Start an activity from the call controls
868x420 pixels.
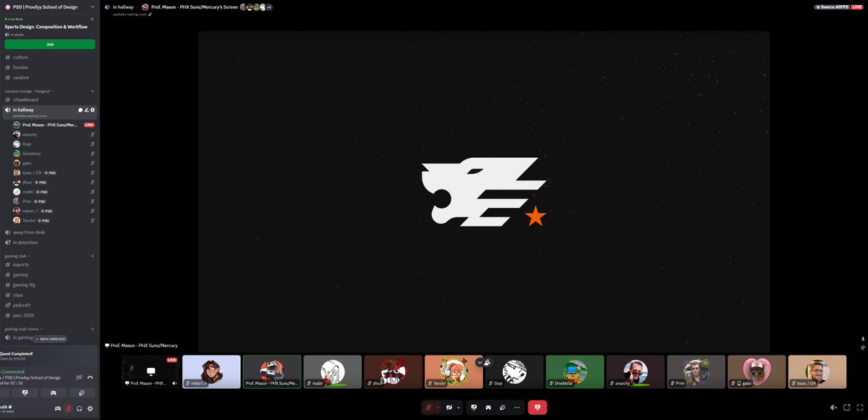tap(488, 408)
